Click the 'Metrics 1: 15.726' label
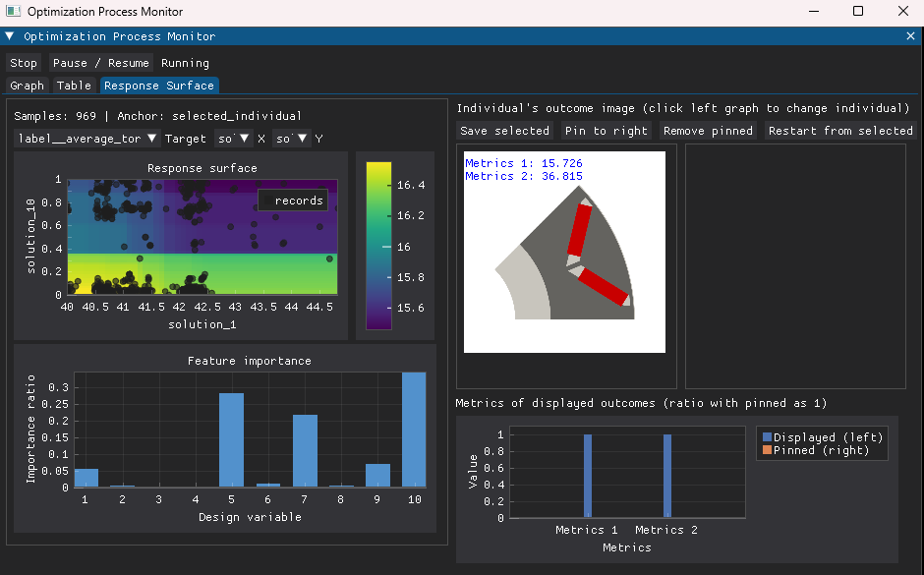Image resolution: width=924 pixels, height=575 pixels. [x=524, y=163]
